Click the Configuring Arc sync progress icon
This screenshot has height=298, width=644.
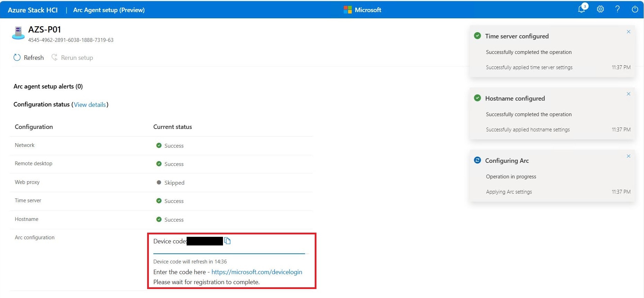477,160
